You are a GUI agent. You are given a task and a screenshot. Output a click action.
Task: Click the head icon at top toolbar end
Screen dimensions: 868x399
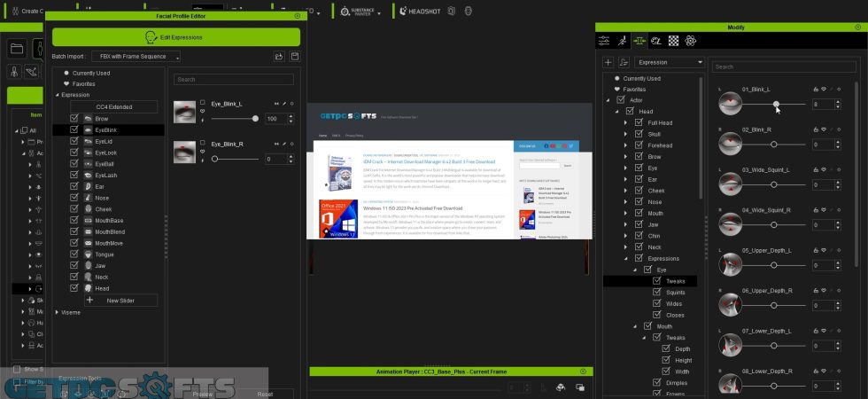[x=469, y=11]
